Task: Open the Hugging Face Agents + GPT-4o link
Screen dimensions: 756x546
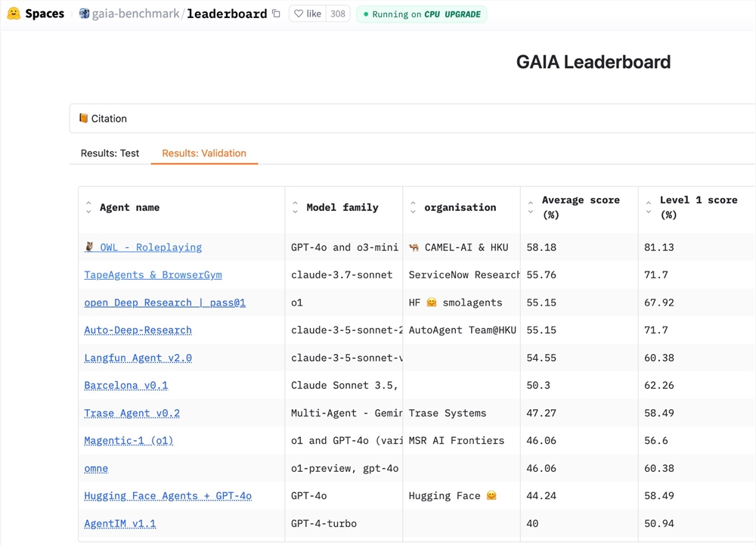Action: (168, 496)
